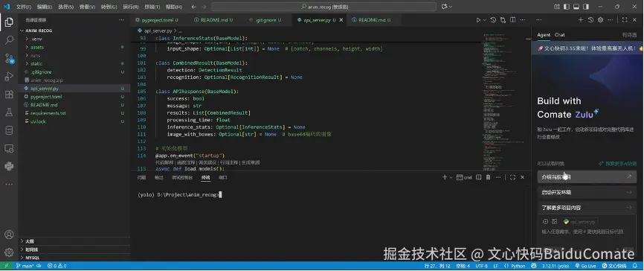Screen dimensions: 644x271
Task: Switch to the Chat tab in Comate
Action: (559, 35)
